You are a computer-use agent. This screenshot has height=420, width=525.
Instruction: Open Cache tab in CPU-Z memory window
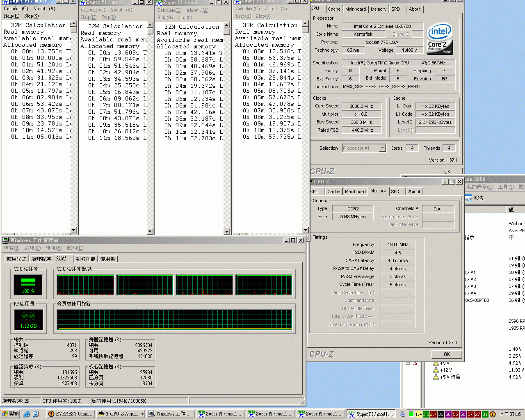pos(334,192)
